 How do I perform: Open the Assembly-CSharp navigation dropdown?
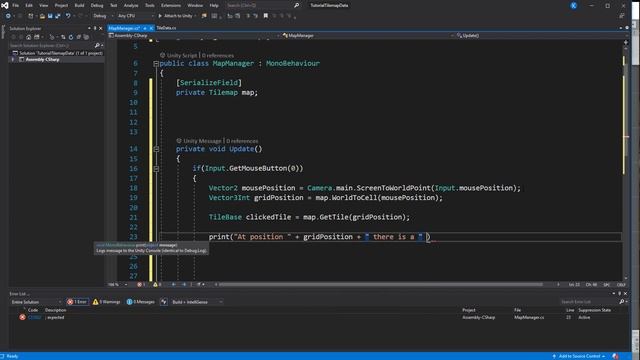[x=193, y=36]
